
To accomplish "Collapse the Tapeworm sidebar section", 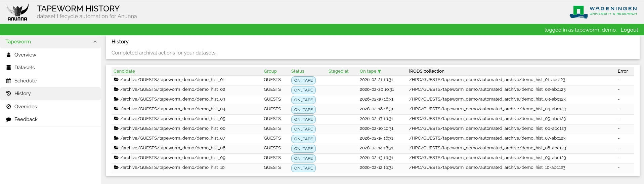I will [95, 42].
